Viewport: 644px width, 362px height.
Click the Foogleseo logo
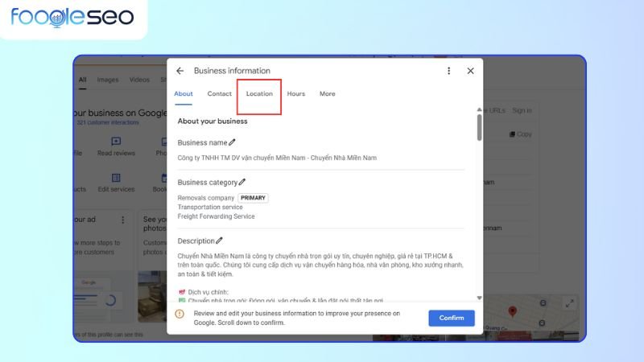pyautogui.click(x=72, y=17)
